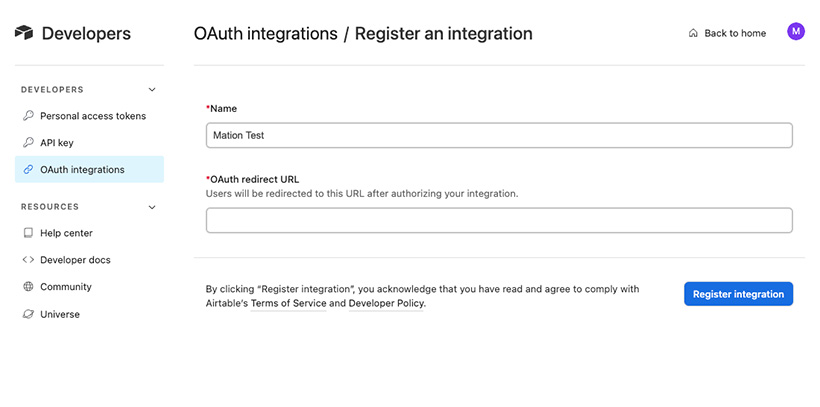Click the key icon beside Personal access tokens
820x407 pixels.
(28, 116)
